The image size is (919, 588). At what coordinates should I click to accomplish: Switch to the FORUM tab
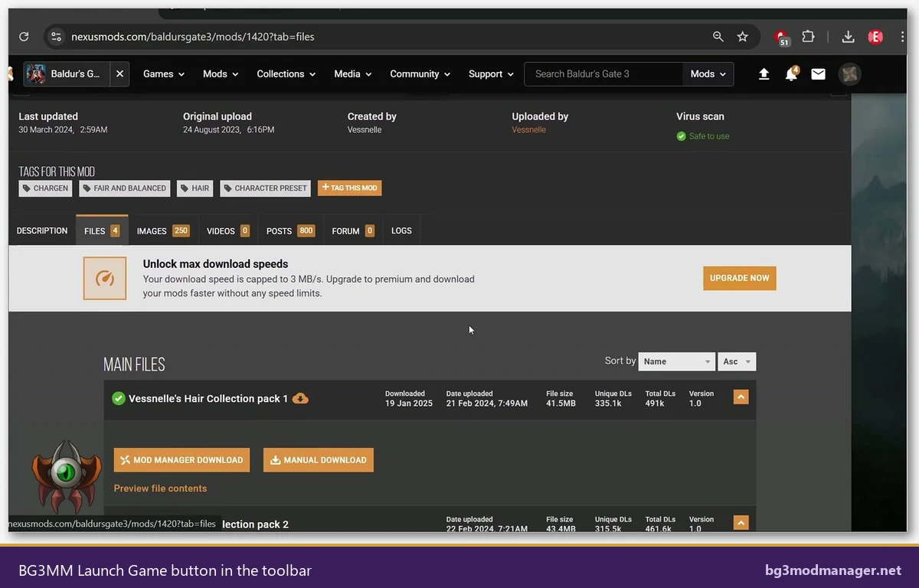(x=353, y=230)
